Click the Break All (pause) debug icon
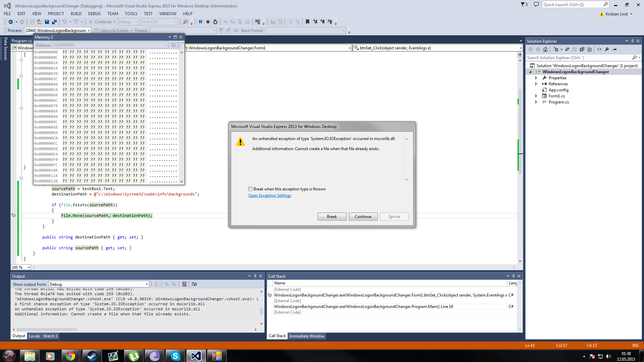644x362 pixels. point(201,22)
